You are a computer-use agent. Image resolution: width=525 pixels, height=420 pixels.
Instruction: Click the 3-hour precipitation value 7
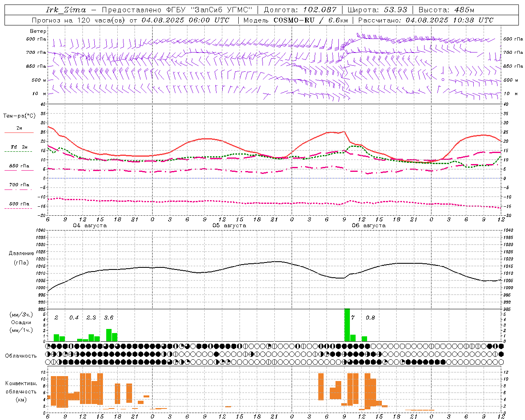point(353,318)
